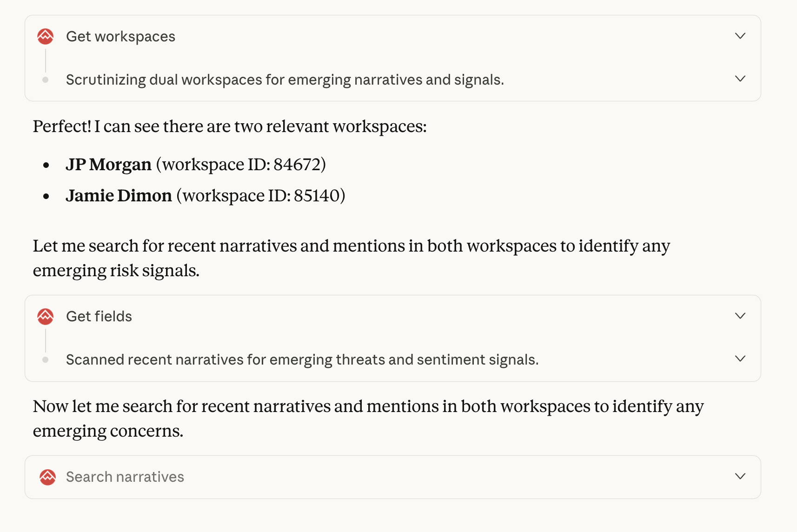Open the Get fields tool call label
This screenshot has width=797, height=532.
click(x=99, y=317)
